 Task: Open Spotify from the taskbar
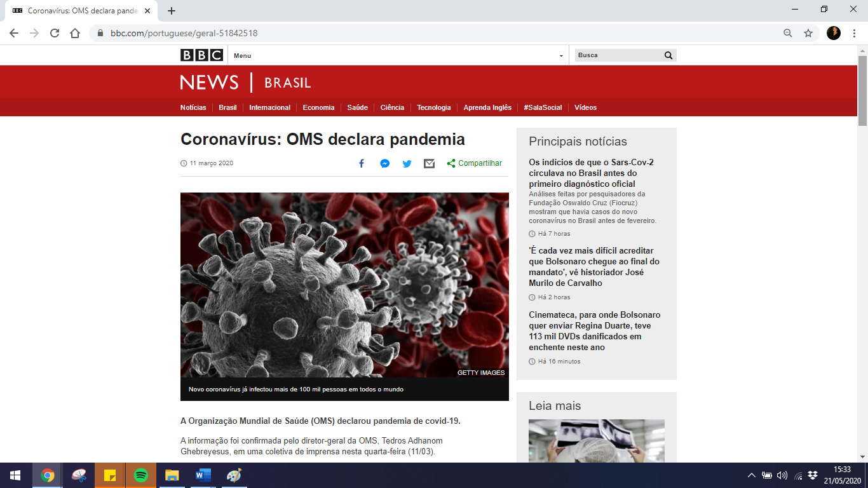141,475
